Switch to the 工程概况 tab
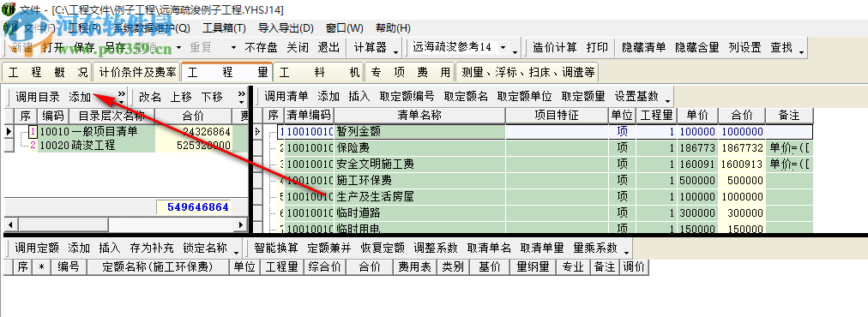Viewport: 868px width, 317px height. point(48,72)
